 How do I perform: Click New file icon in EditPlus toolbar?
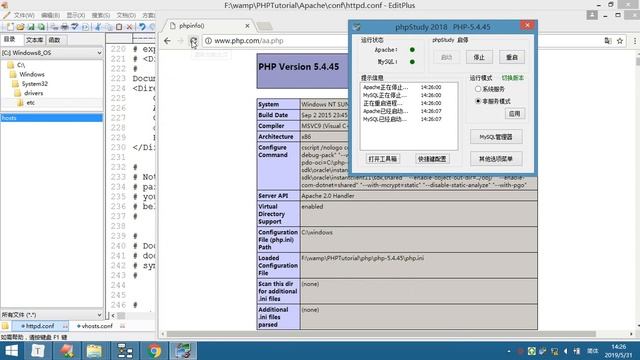point(10,27)
